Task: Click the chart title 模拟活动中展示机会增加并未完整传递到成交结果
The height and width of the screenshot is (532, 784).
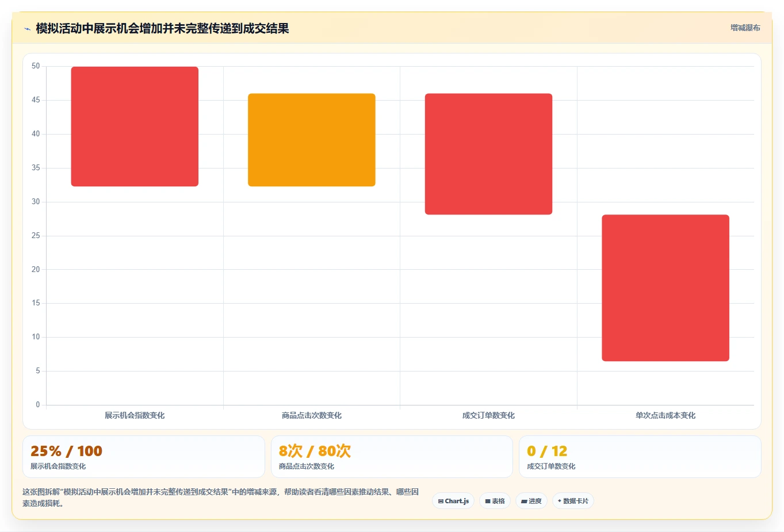Action: (162, 29)
